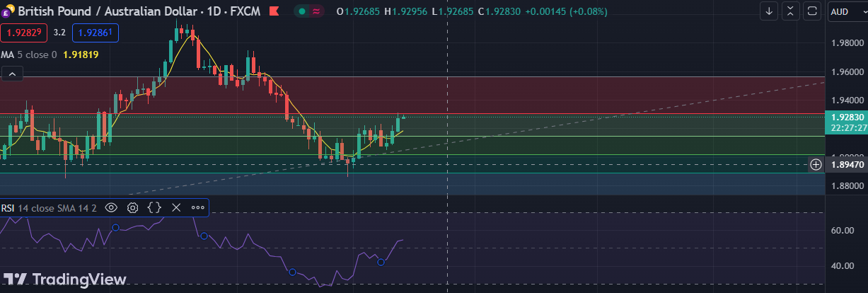Click the maximize chart pane button

coord(812,11)
